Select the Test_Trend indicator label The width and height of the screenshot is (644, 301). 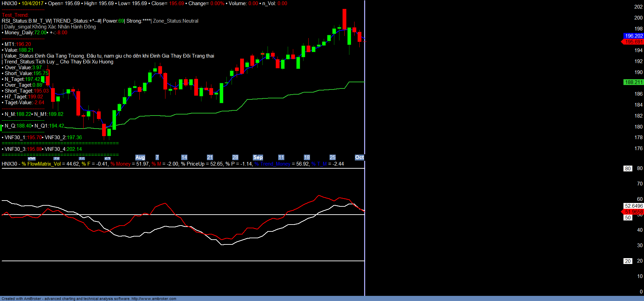pyautogui.click(x=15, y=15)
